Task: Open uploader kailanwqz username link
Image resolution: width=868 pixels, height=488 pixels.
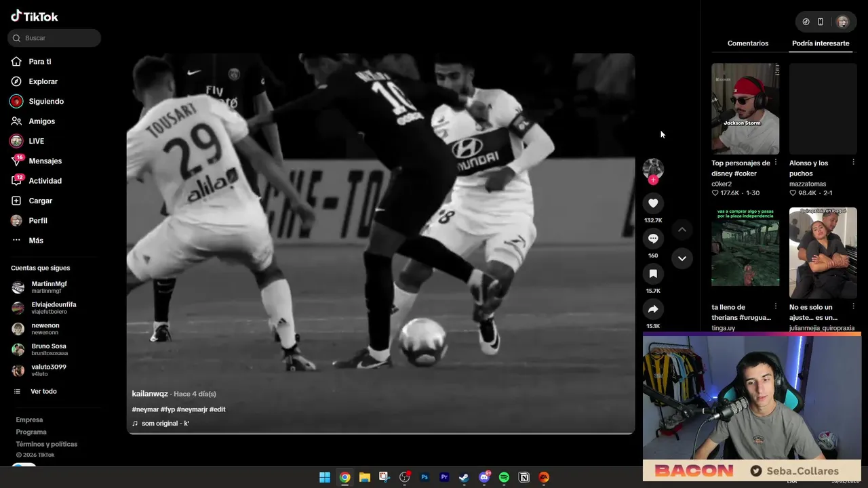Action: point(150,394)
